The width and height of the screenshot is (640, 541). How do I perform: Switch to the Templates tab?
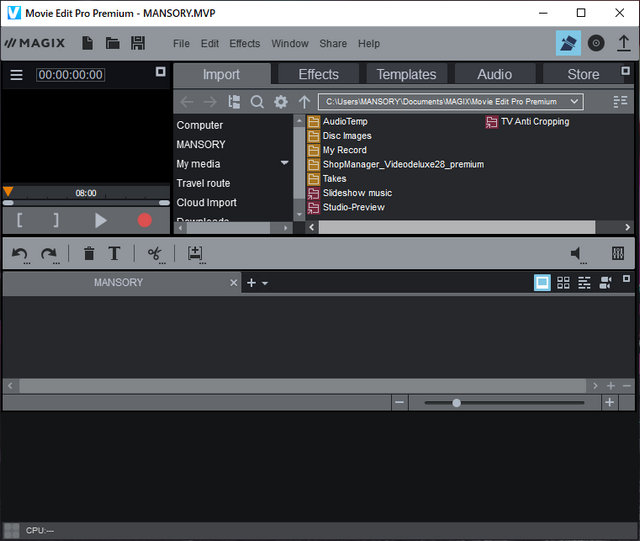406,74
